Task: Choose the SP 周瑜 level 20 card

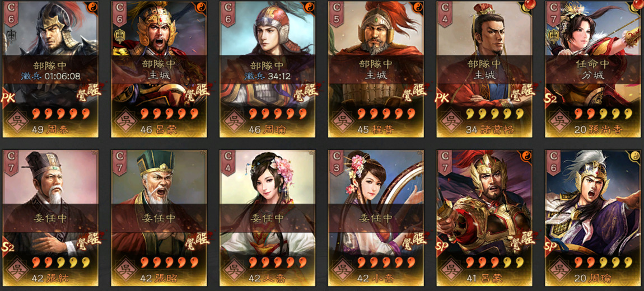Action: 592,218
